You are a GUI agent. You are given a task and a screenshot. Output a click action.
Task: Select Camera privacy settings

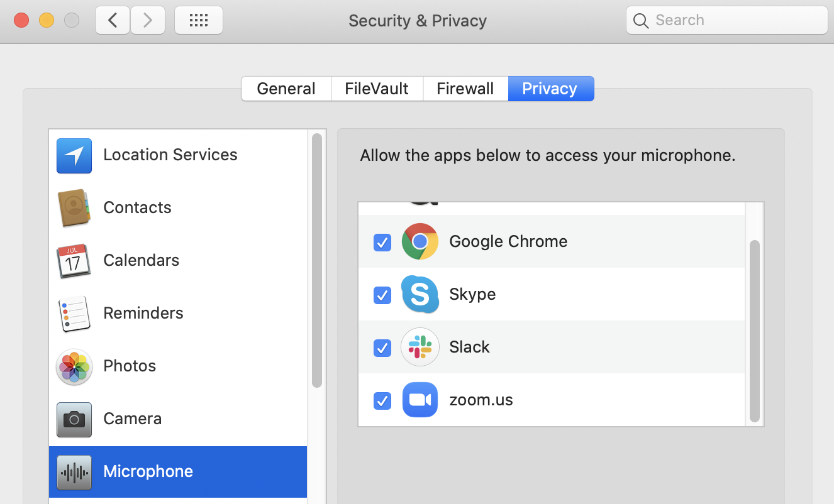(x=132, y=419)
